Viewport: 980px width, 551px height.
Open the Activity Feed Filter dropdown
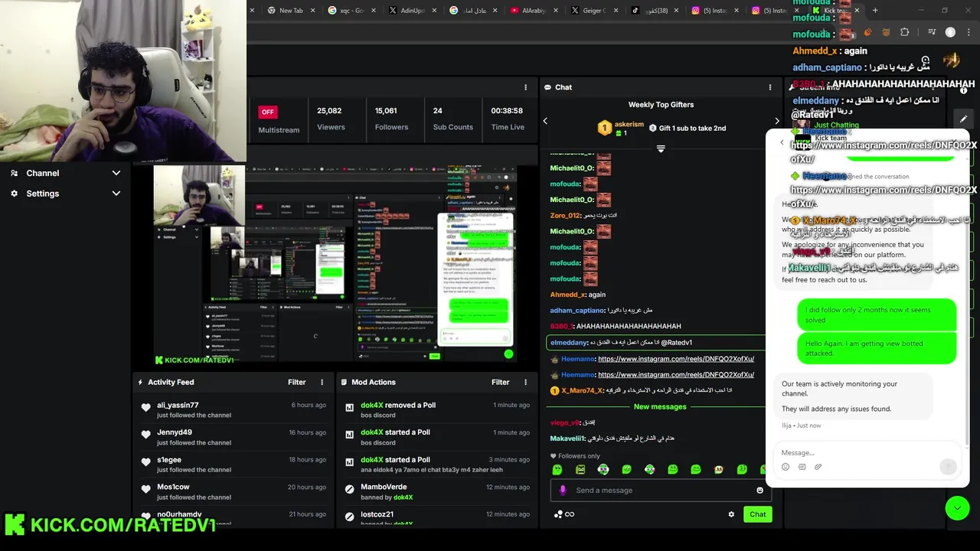(x=296, y=382)
